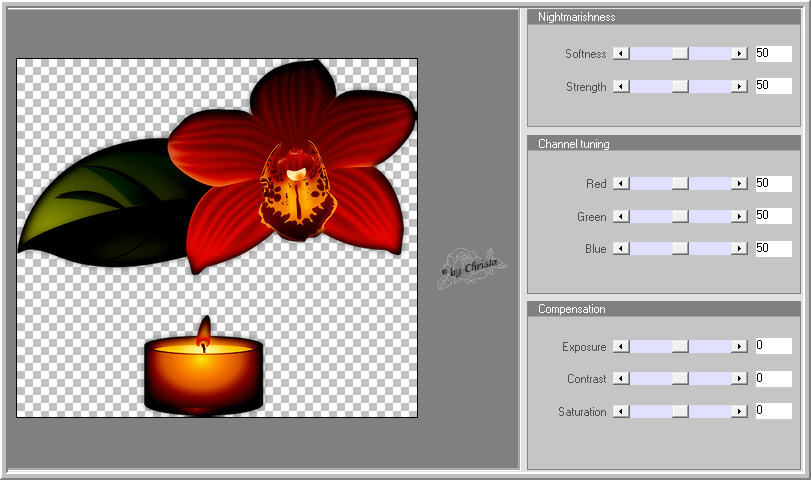Screen dimensions: 811x480
Task: Click the Compensation section header
Action: pyautogui.click(x=664, y=309)
